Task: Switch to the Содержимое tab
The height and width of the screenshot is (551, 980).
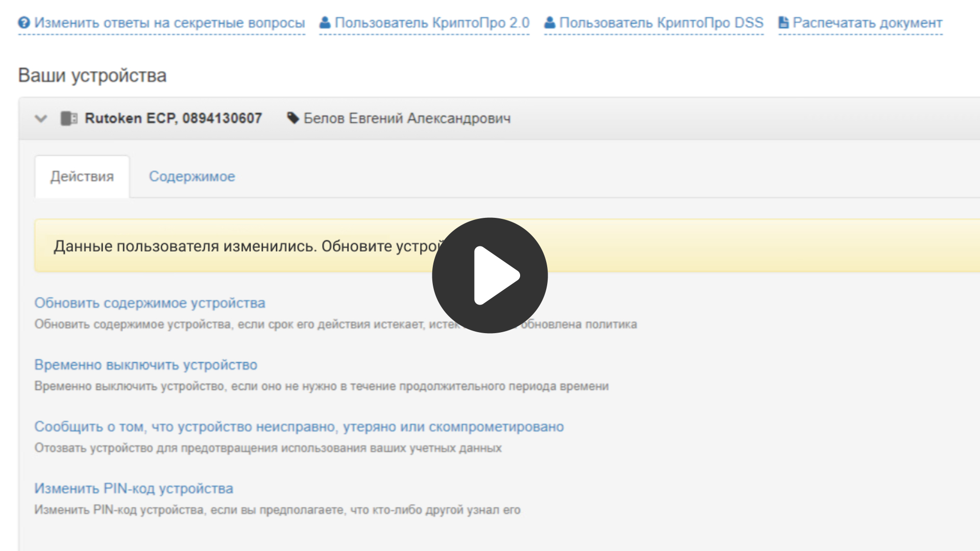Action: (192, 177)
